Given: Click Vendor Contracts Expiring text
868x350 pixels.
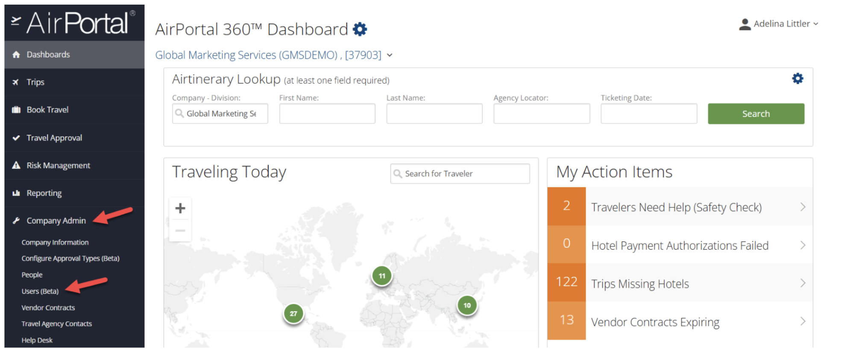Looking at the screenshot, I should pos(655,322).
